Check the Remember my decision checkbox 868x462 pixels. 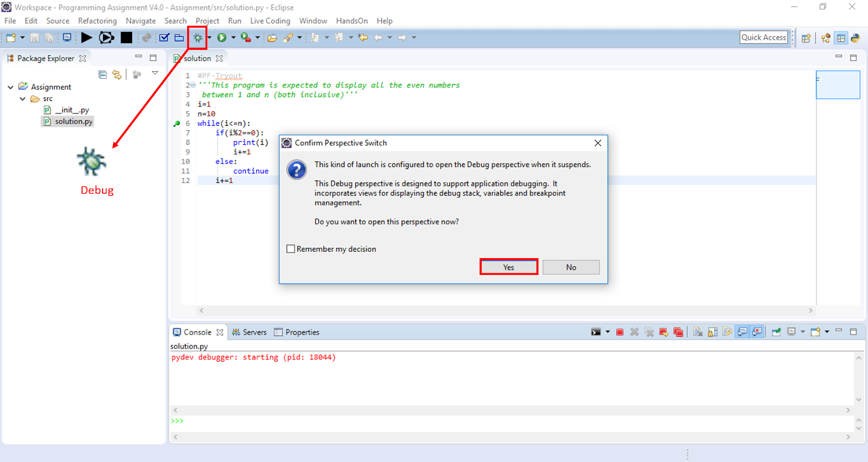click(x=291, y=249)
